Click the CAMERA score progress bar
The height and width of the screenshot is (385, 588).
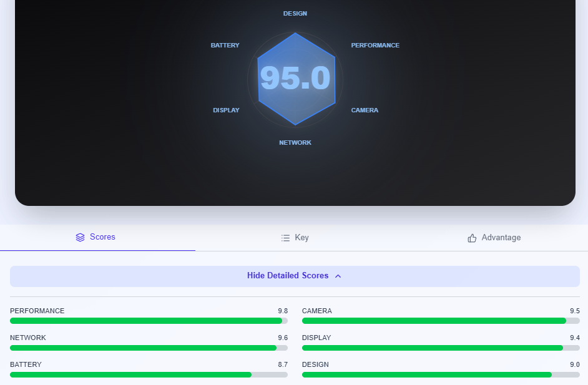coord(441,321)
